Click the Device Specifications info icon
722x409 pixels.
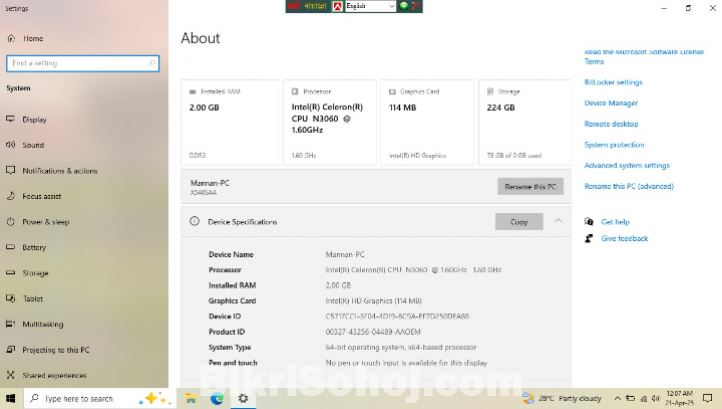click(194, 222)
